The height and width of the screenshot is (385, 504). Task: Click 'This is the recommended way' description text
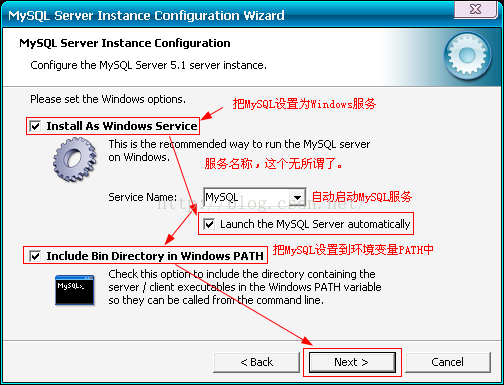pos(239,151)
